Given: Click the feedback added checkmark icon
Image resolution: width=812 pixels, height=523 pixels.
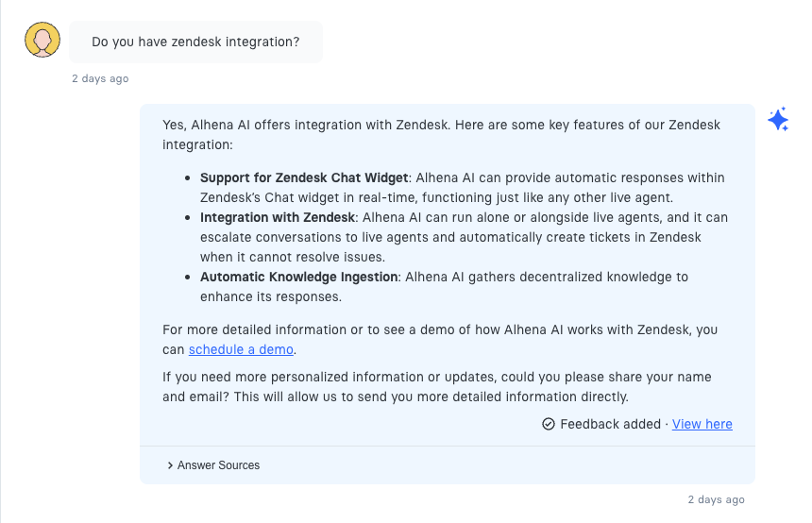Looking at the screenshot, I should [549, 424].
